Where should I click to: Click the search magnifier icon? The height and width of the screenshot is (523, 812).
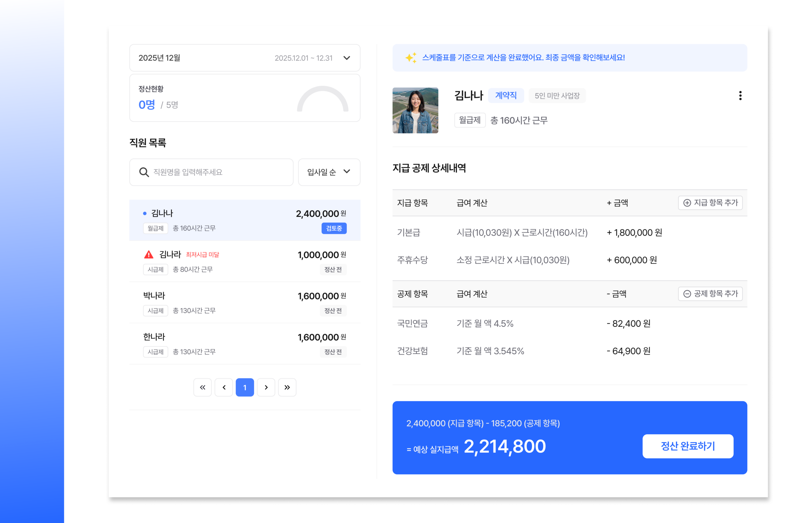tap(144, 172)
